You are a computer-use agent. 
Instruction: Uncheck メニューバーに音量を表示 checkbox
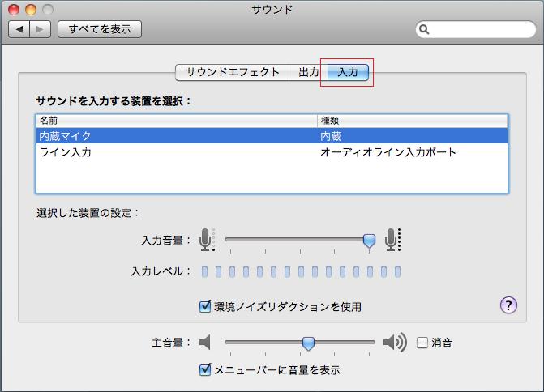[x=205, y=370]
